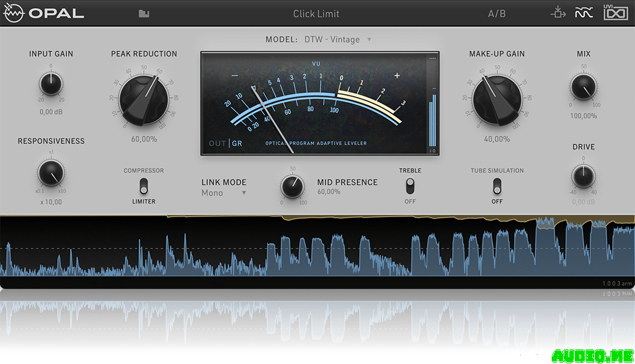Open the Click Limit preset name
The image size is (635, 364).
click(x=316, y=14)
